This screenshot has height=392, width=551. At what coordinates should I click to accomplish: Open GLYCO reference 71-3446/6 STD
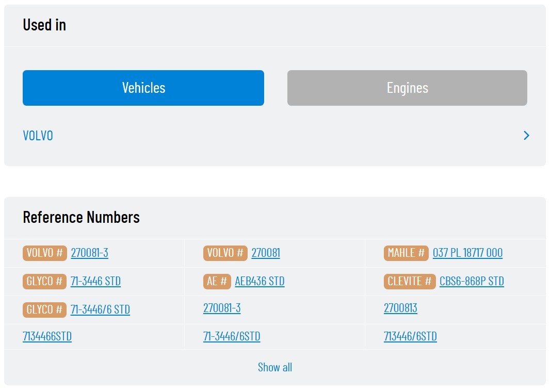pos(100,310)
